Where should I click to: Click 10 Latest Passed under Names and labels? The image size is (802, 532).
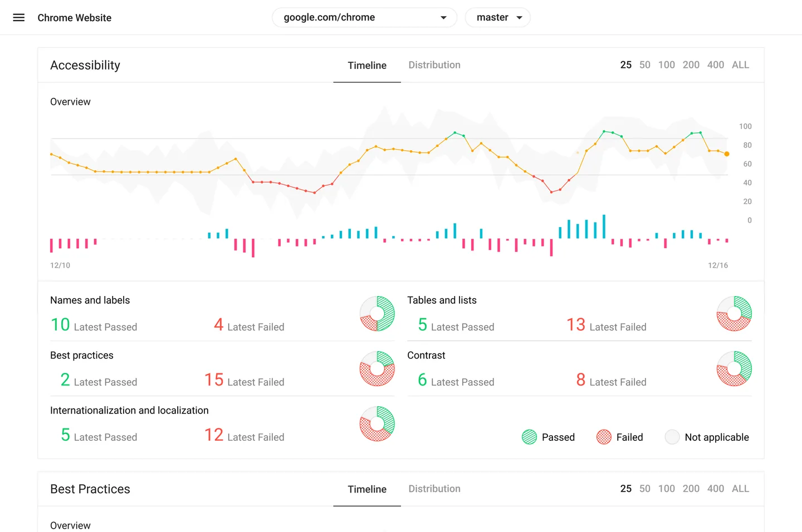(94, 325)
